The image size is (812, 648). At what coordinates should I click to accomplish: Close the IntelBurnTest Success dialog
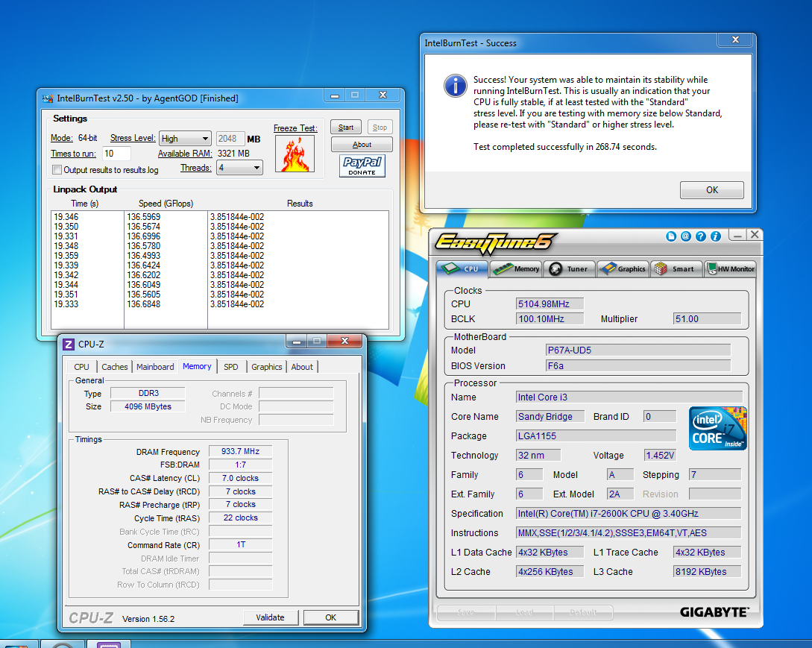tap(735, 40)
